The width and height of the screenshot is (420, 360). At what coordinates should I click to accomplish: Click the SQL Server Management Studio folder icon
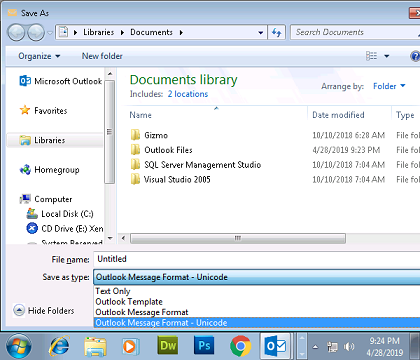pyautogui.click(x=135, y=164)
